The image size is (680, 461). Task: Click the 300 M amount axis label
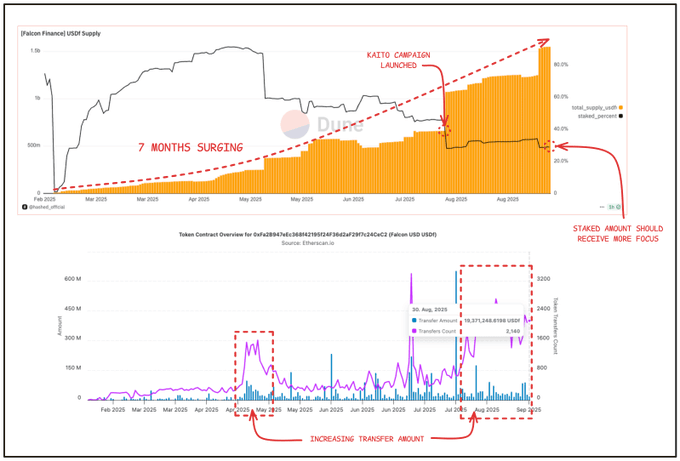pos(73,338)
